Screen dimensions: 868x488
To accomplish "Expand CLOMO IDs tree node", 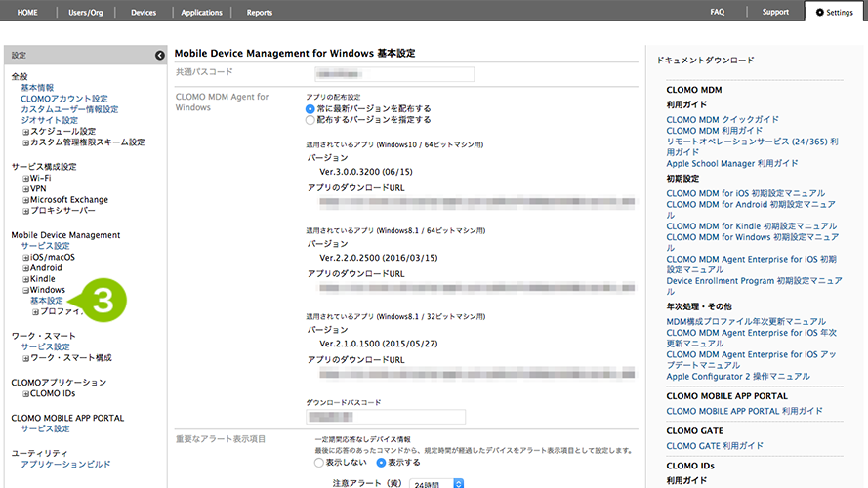I will point(25,394).
